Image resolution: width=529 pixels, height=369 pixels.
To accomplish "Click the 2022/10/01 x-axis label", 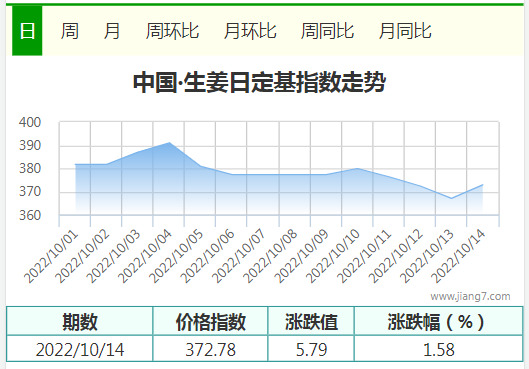I will pyautogui.click(x=51, y=256).
